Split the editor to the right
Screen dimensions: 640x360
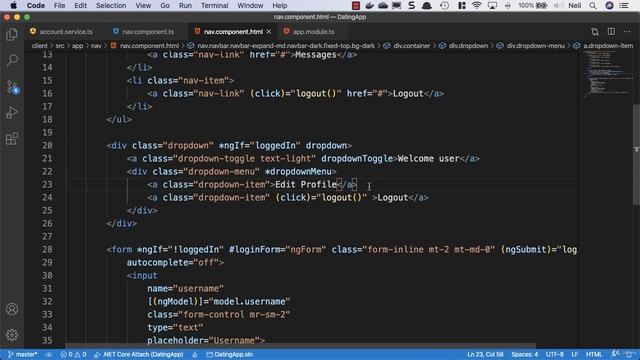611,31
